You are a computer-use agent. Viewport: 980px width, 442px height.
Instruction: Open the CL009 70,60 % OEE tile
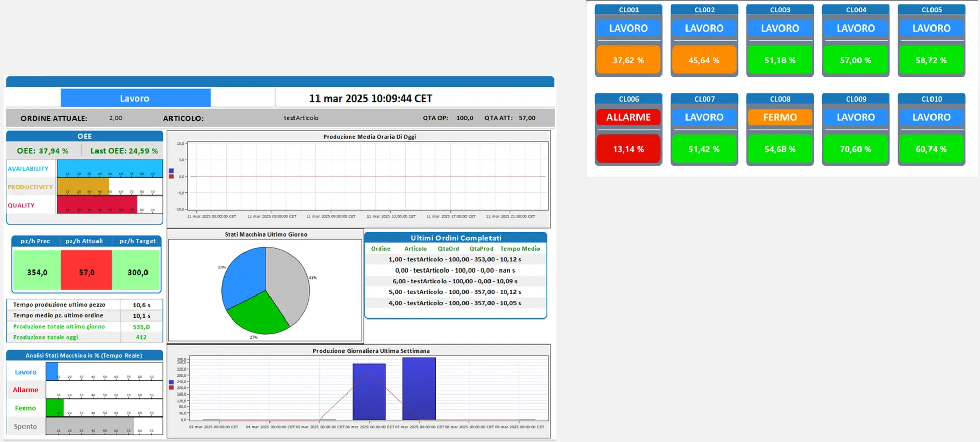tap(855, 149)
